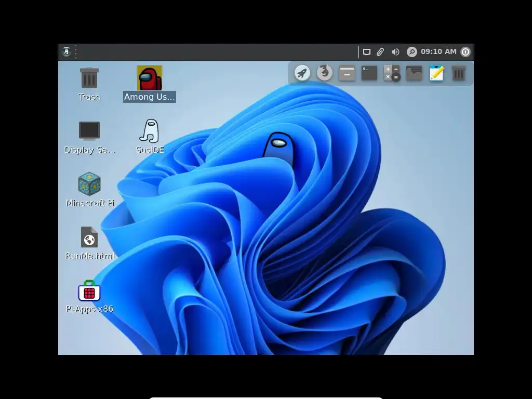Open the main menu in top panel
The image size is (532, 399).
[66, 51]
